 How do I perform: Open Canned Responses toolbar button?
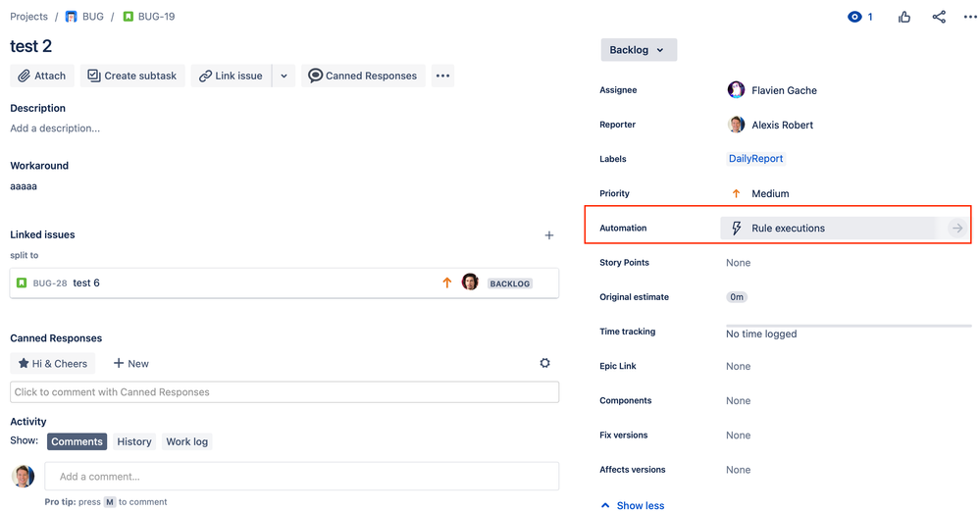(x=363, y=76)
